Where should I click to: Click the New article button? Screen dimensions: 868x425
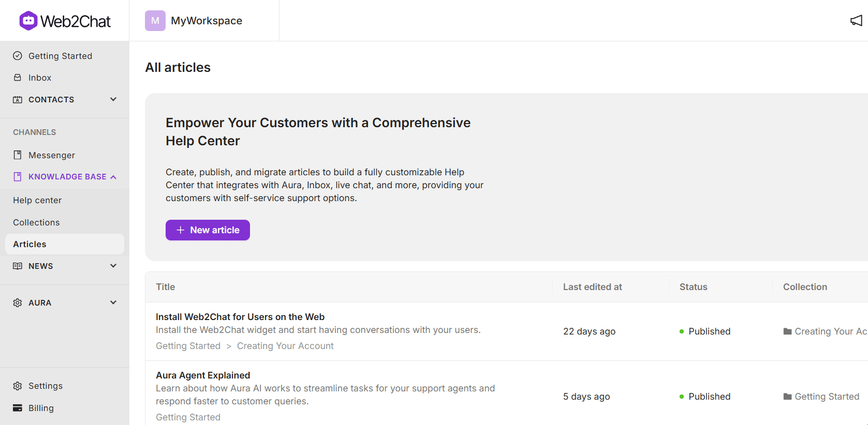(208, 230)
